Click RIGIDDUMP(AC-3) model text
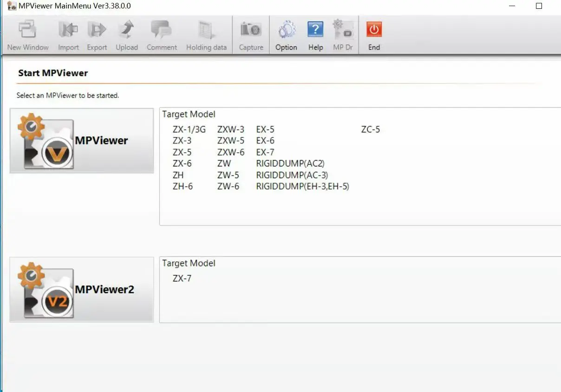This screenshot has height=392, width=561. 292,175
